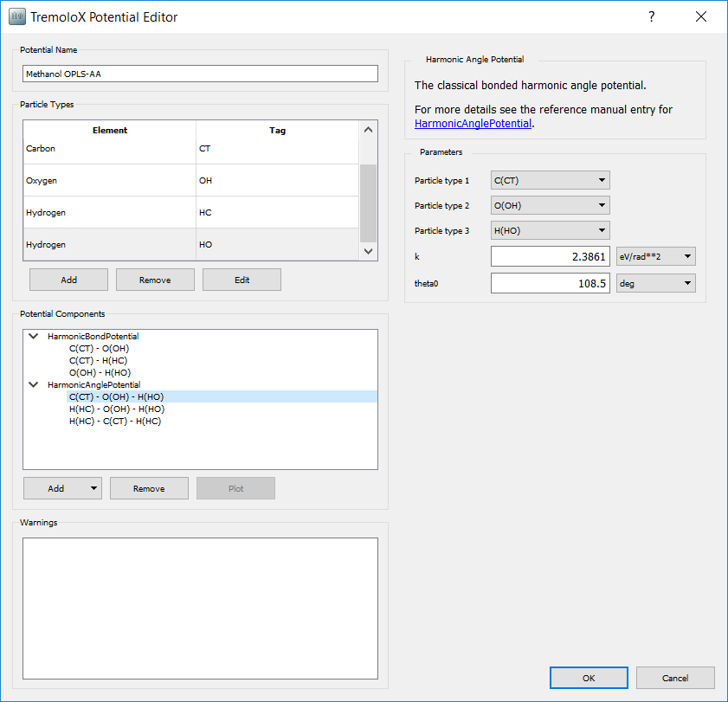Viewport: 728px width, 702px height.
Task: Collapse the HarmonicBondPotential tree node
Action: click(34, 336)
